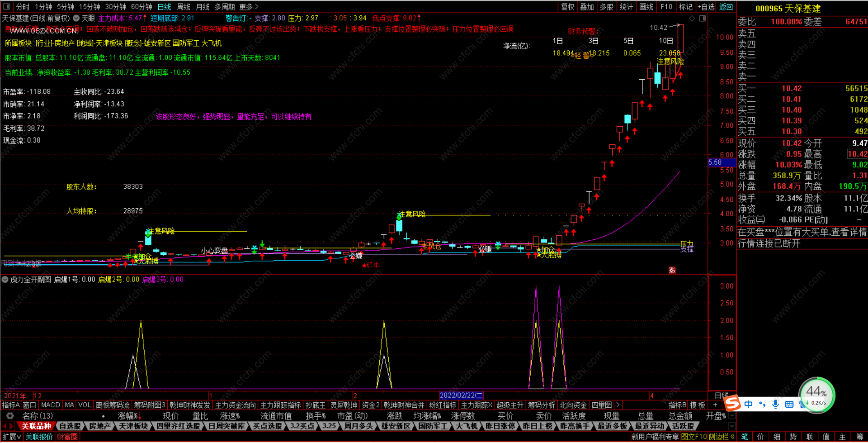Select the 60分钟 timeframe
This screenshot has height=443, width=868.
point(142,7)
